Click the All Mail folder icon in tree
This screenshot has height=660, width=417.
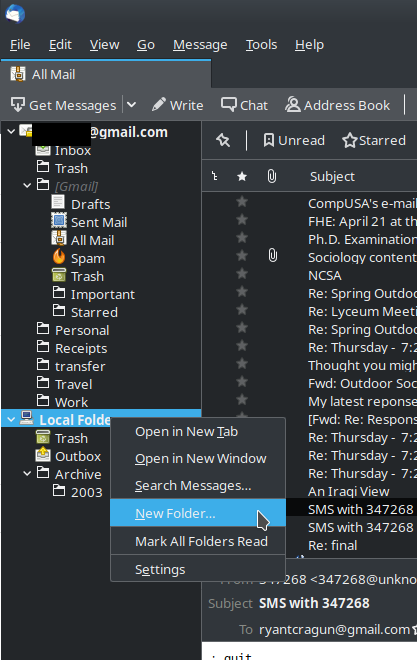point(59,238)
